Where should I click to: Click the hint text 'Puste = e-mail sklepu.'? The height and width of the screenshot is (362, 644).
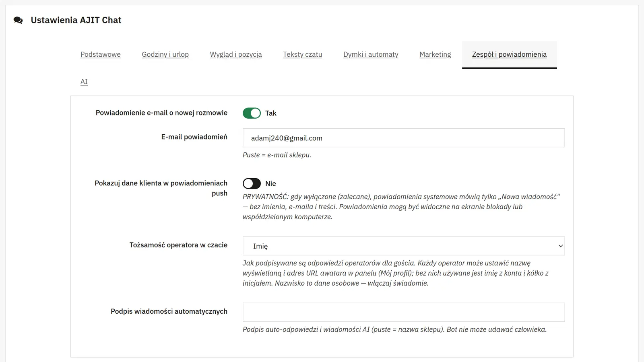[277, 155]
